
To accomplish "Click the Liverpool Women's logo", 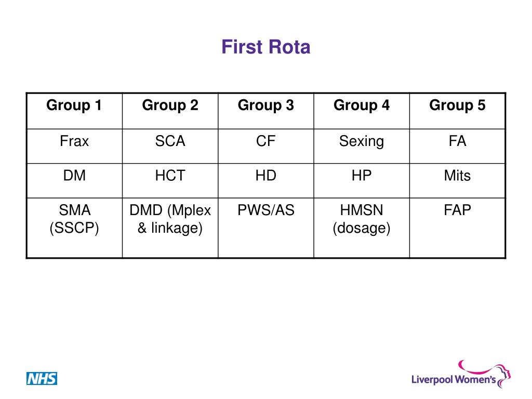I will (x=461, y=374).
